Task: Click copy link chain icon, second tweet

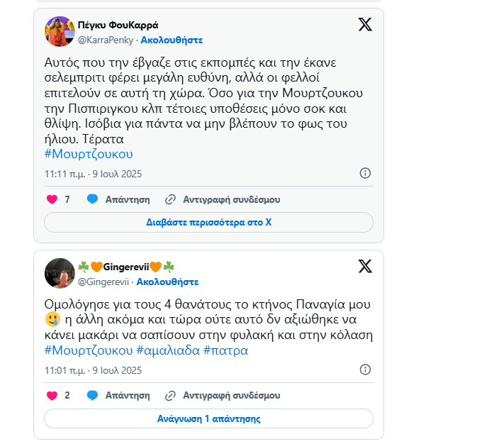Action: pyautogui.click(x=170, y=396)
